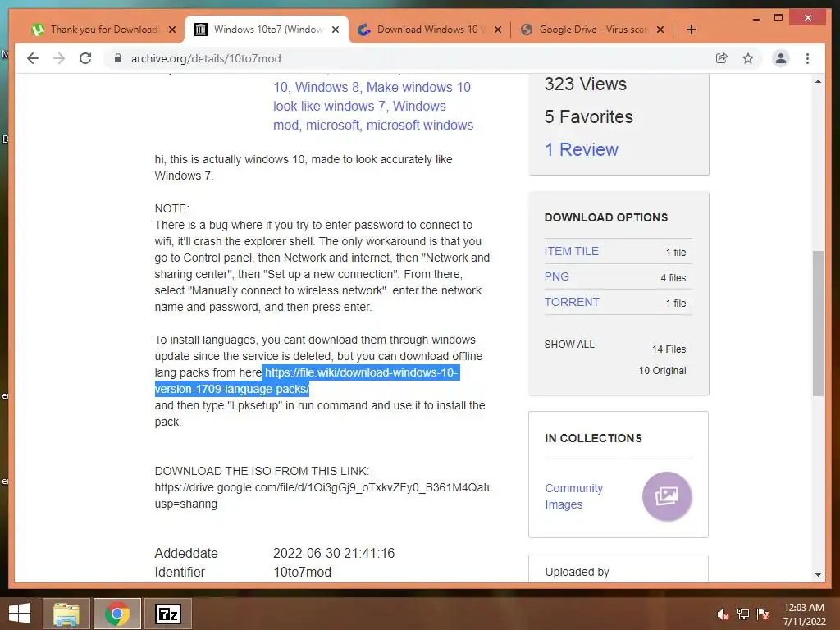Click SHOW ALL download files
Screen dimensions: 840x630
[x=569, y=345]
